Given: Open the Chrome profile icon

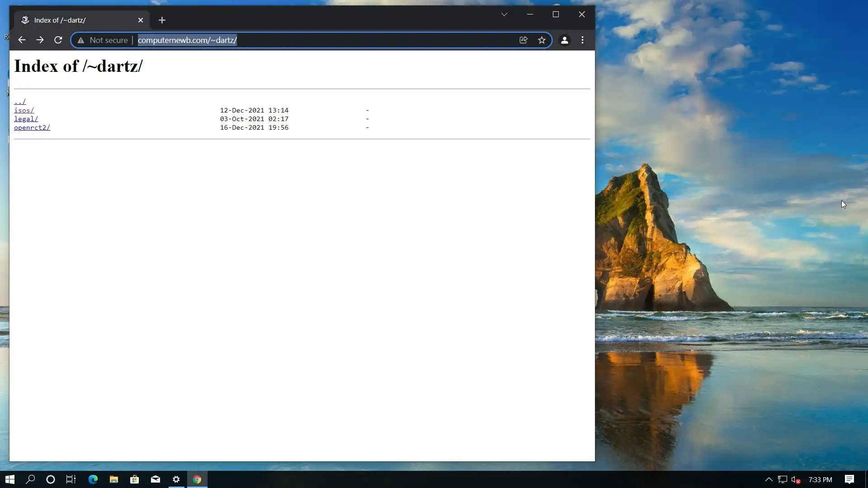Looking at the screenshot, I should pos(564,40).
